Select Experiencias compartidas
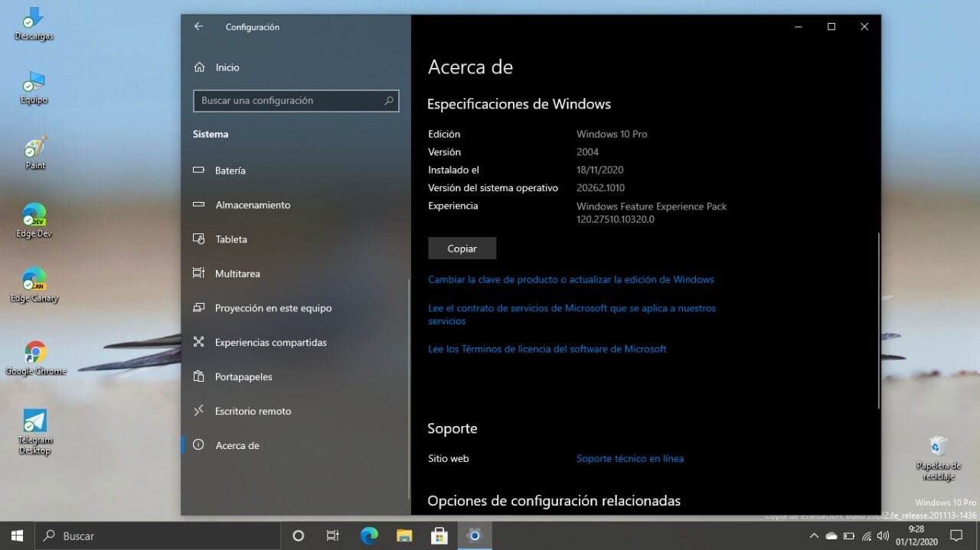 270,343
